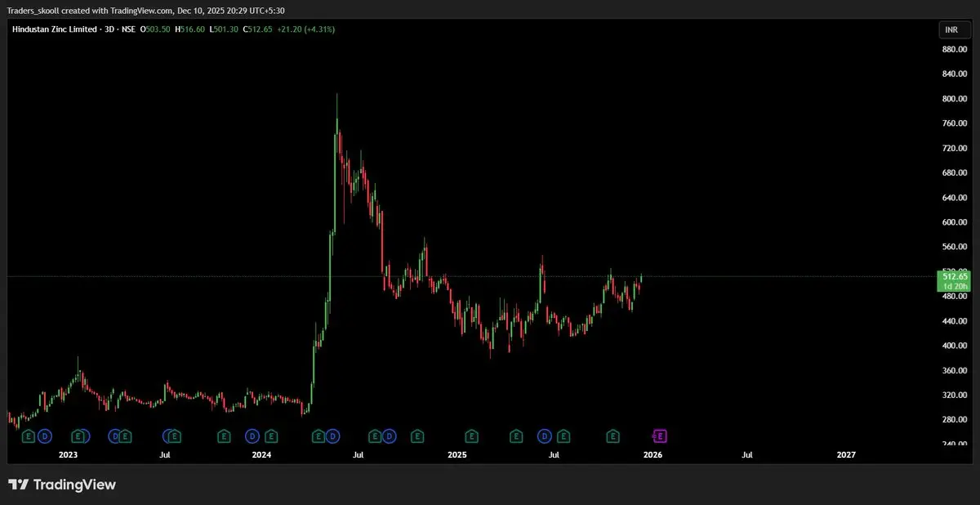Click the first earnings E marker before 2023
Image resolution: width=980 pixels, height=505 pixels.
click(x=28, y=436)
